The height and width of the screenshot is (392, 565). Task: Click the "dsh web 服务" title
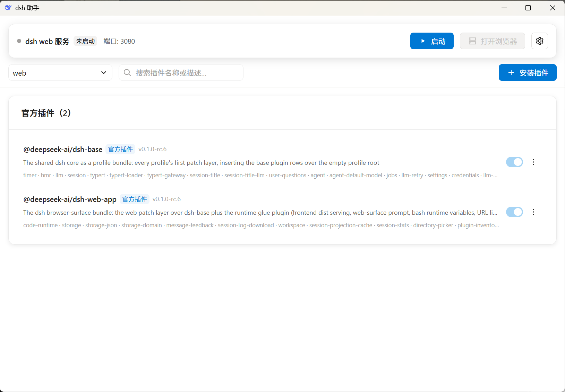[x=47, y=41]
